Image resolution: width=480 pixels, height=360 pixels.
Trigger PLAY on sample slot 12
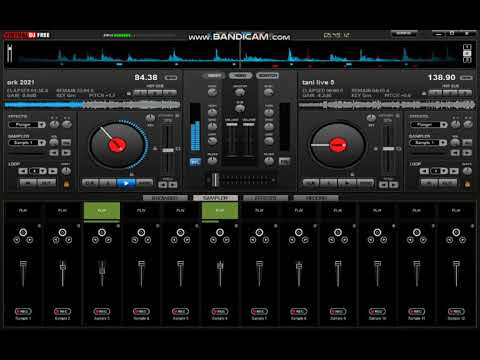pos(456,210)
